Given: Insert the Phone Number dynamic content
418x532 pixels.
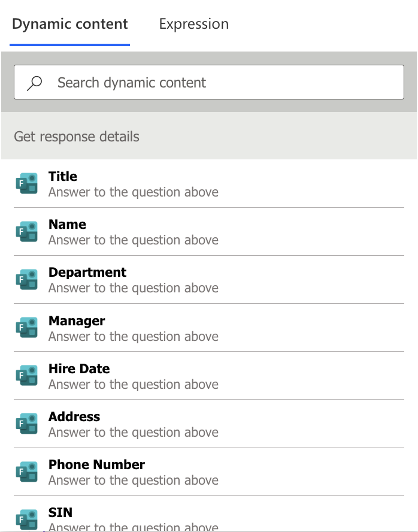Looking at the screenshot, I should (209, 472).
